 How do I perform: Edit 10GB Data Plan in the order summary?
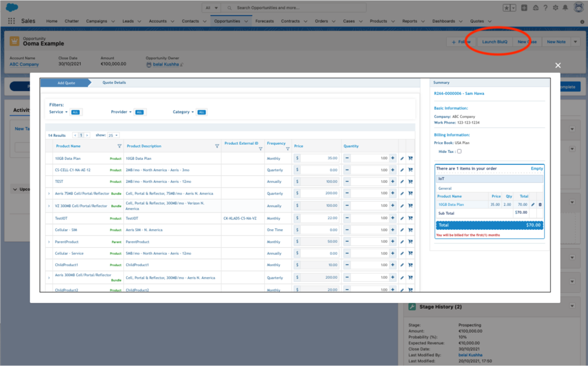(533, 205)
